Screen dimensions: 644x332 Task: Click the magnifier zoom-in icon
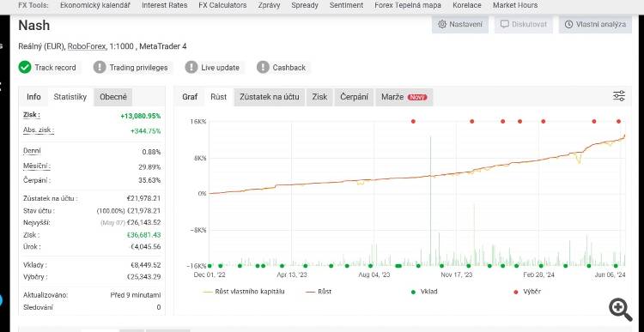621,310
